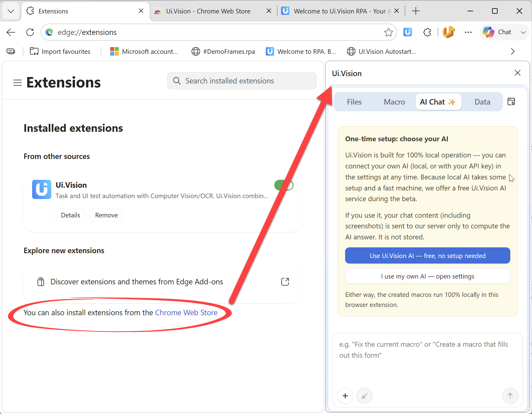Viewport: 532px width, 414px height.
Task: Click the Edge logo in address bar
Action: pyautogui.click(x=49, y=32)
